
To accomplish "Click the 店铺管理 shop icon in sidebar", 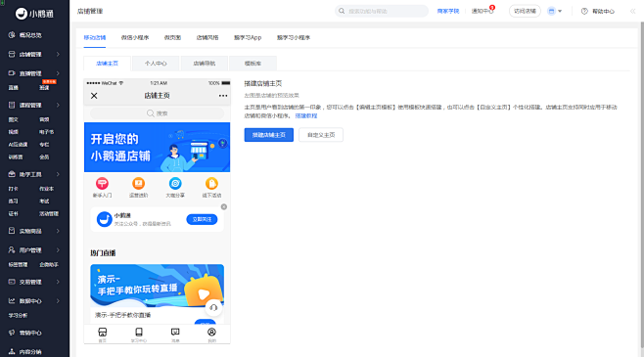I will tap(12, 54).
